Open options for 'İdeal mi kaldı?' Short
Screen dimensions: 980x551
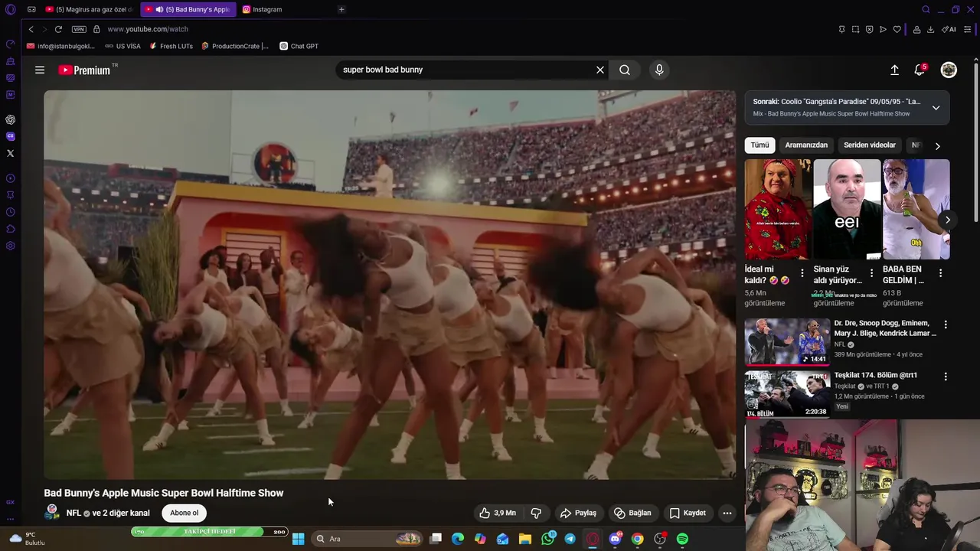(802, 273)
